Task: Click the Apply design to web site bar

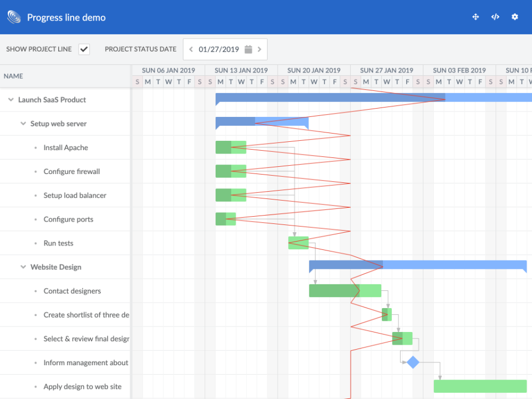Action: (480, 386)
